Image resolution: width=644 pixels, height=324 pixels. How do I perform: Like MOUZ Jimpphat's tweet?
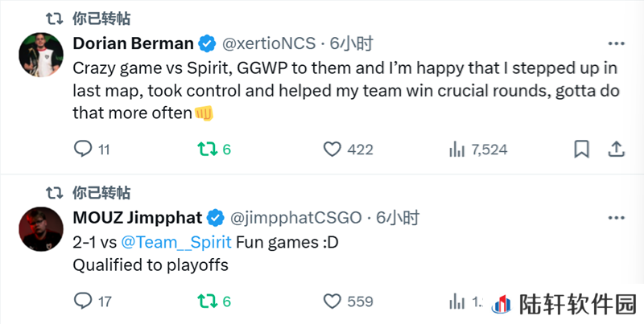(332, 301)
